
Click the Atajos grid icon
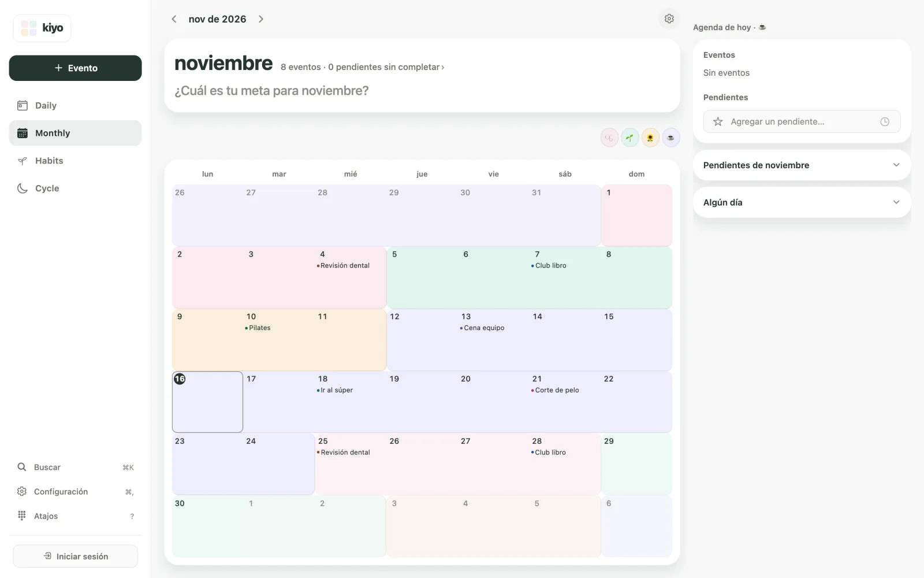(22, 516)
